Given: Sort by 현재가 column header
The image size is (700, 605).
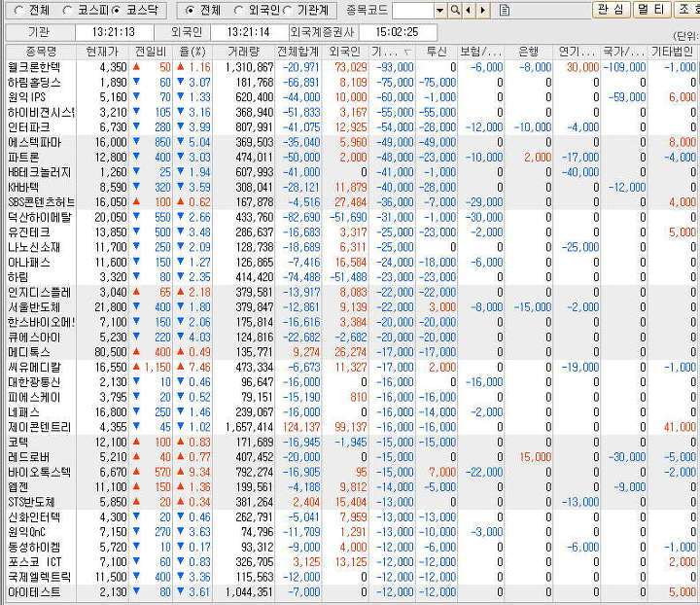Looking at the screenshot, I should point(103,52).
